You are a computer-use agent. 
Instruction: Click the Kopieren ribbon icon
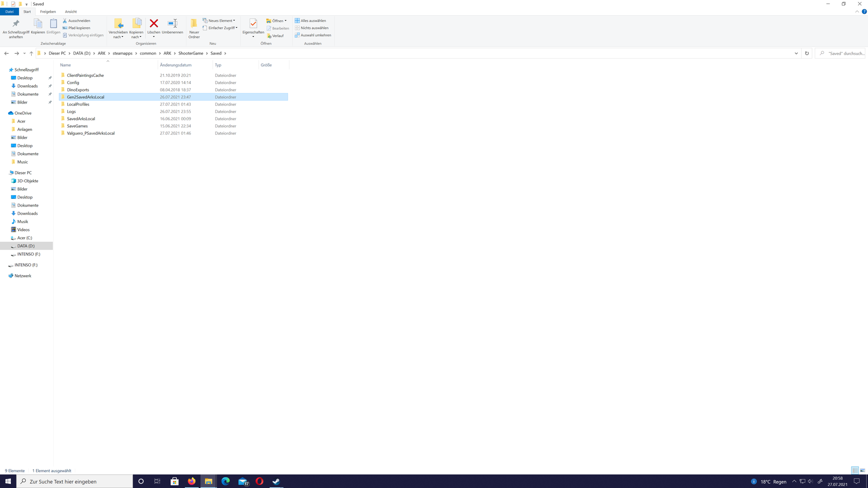[x=38, y=27]
